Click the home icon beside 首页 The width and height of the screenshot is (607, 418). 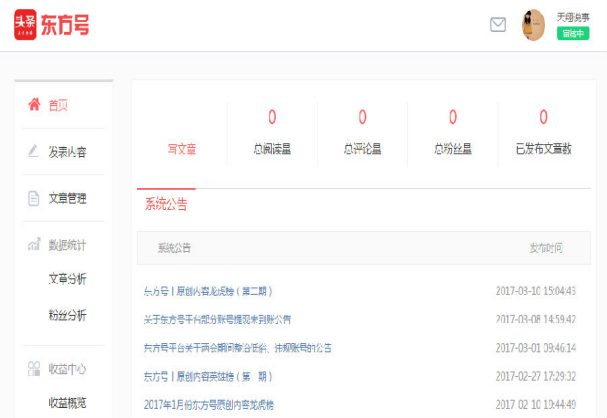[34, 104]
